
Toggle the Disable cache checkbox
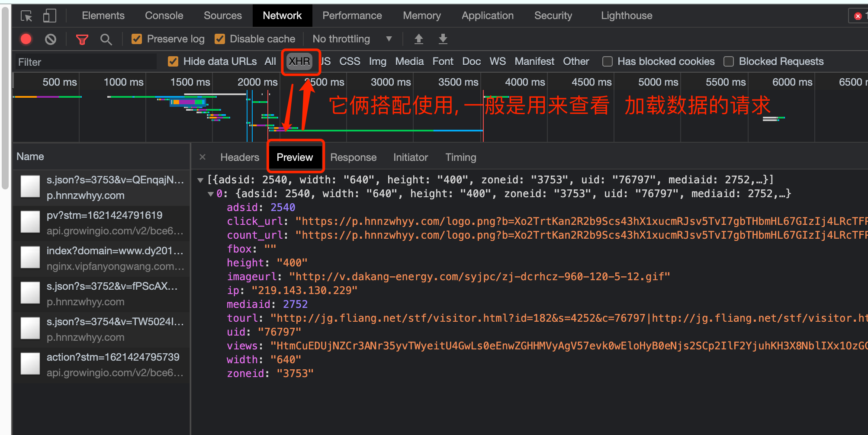pyautogui.click(x=220, y=39)
